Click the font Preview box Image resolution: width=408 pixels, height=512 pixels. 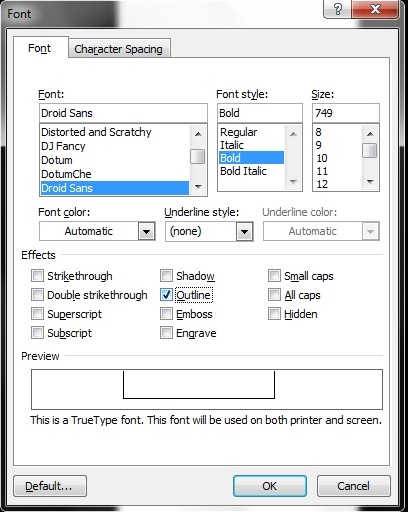tap(207, 389)
